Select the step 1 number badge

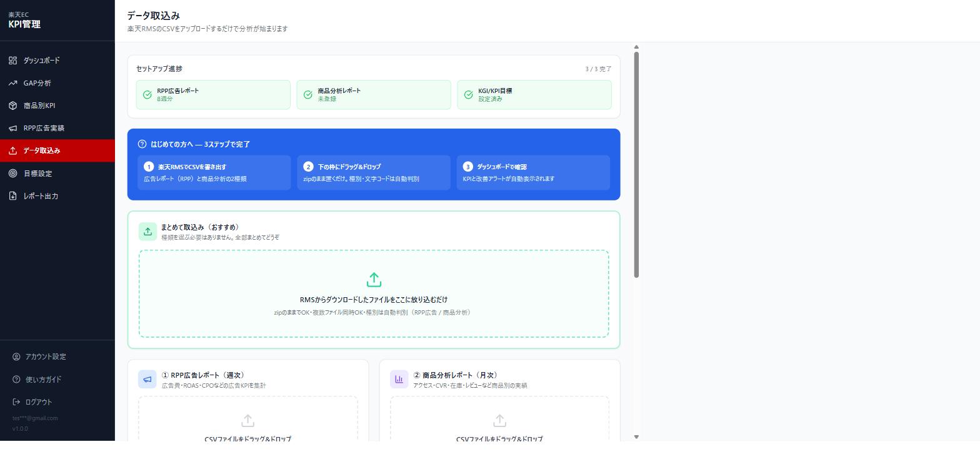pyautogui.click(x=149, y=167)
